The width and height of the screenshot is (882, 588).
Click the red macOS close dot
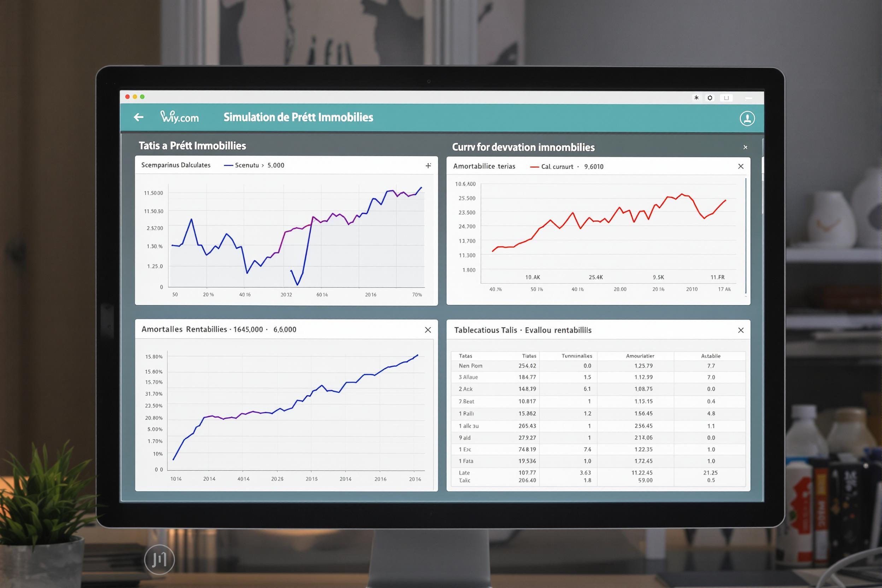[128, 97]
